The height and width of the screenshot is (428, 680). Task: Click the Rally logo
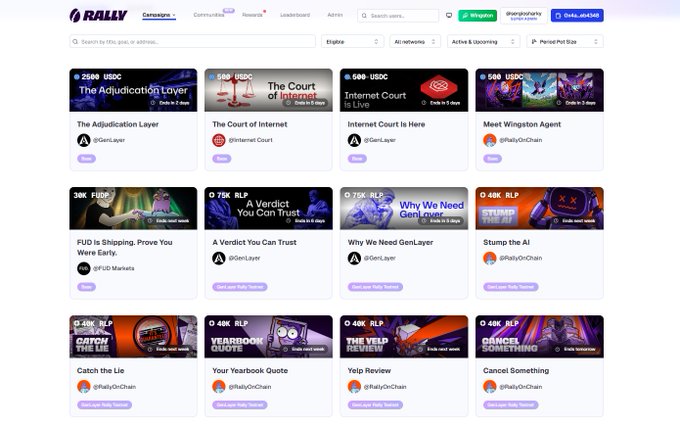(x=98, y=15)
